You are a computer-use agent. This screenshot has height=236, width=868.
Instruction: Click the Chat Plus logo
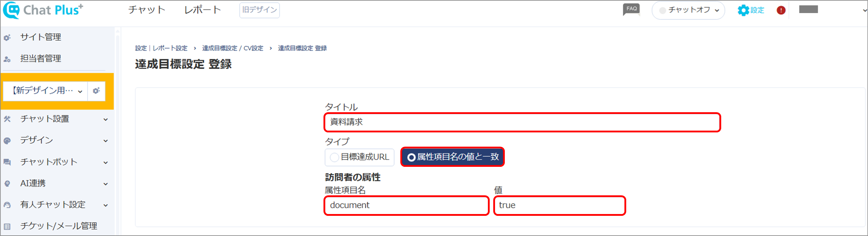click(43, 10)
